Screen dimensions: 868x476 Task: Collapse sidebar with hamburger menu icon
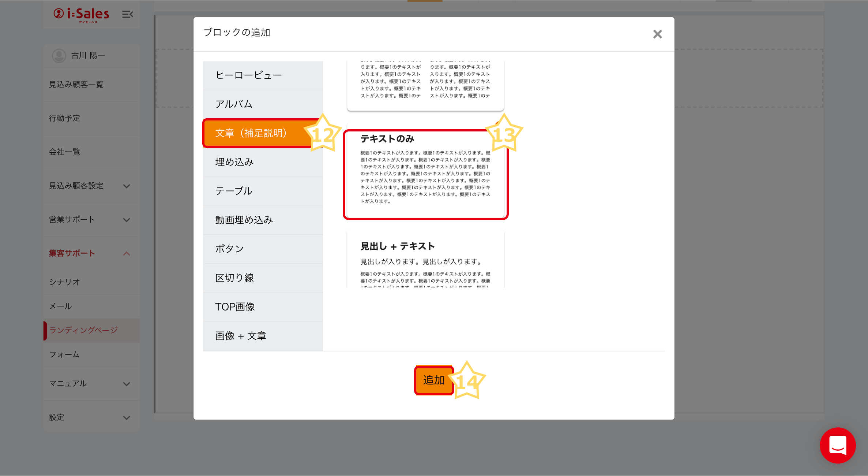click(127, 14)
